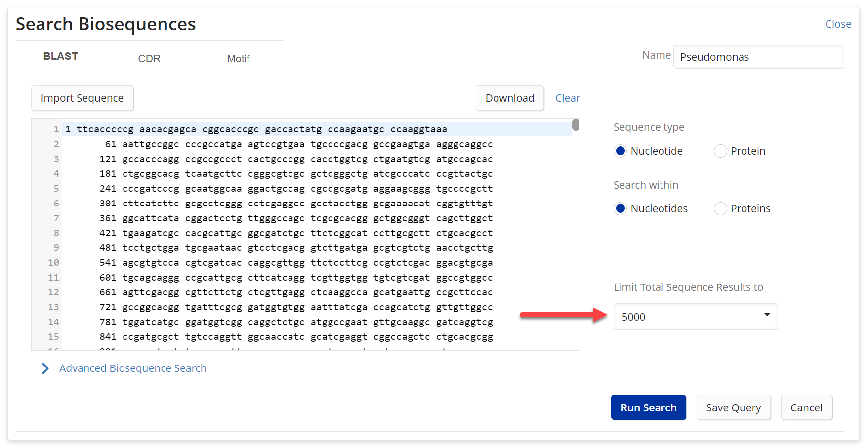Viewport: 868px width, 448px height.
Task: Click line number 15 in the editor gutter
Action: [53, 337]
